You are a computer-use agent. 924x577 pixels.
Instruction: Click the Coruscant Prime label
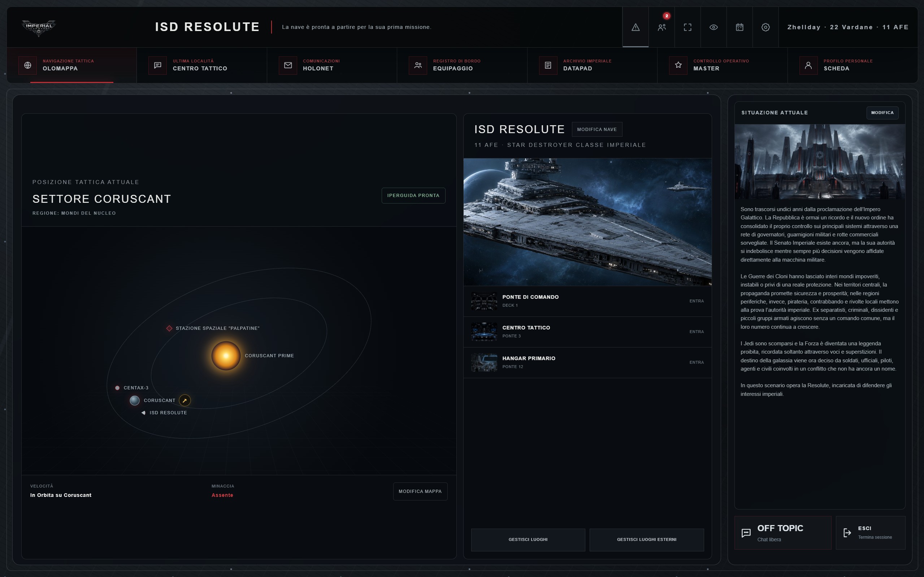(269, 356)
